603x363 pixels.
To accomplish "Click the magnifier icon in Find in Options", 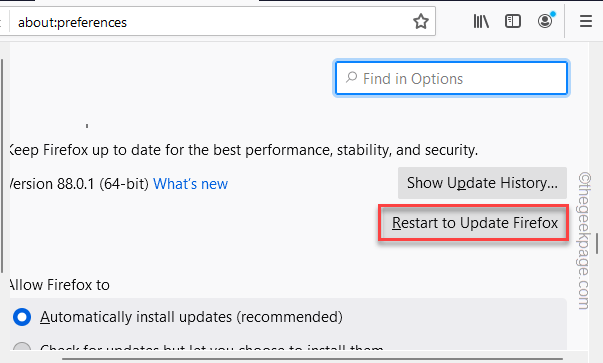I will [x=351, y=78].
